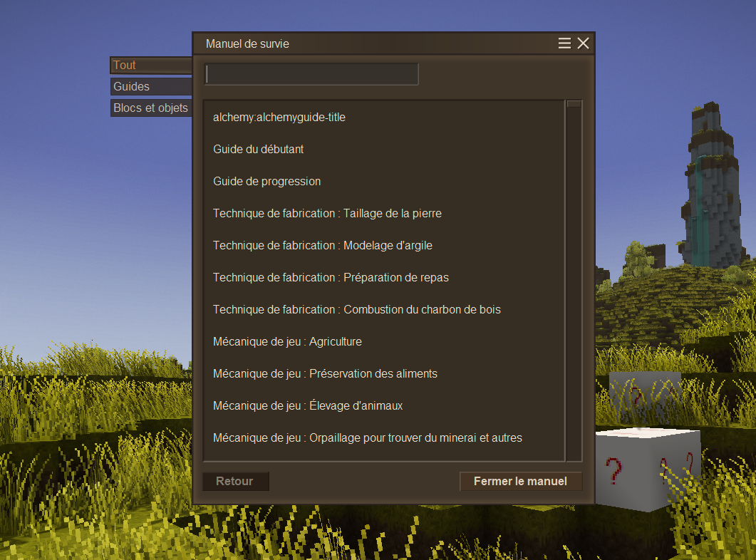Screen dimensions: 756x560
Task: Open the Blocs et objets tab
Action: coord(150,108)
